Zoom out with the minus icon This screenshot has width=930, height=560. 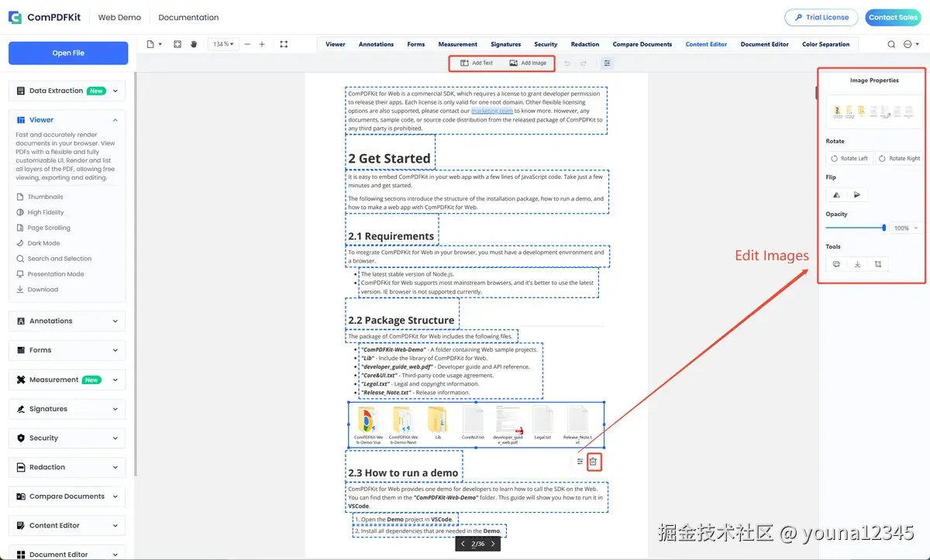(x=247, y=44)
